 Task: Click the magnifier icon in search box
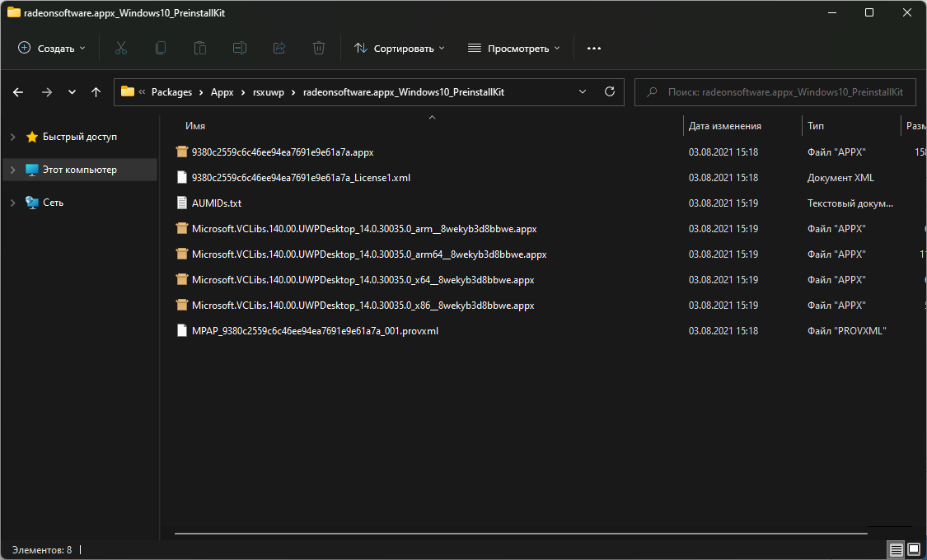[x=652, y=92]
